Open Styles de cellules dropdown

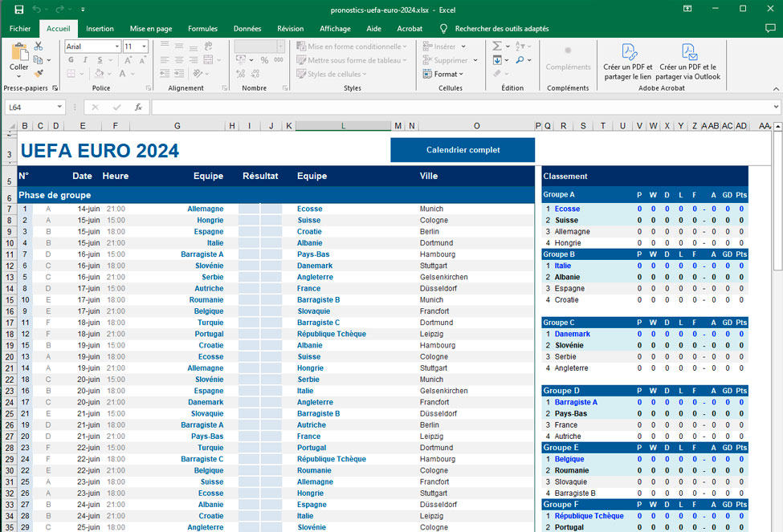point(332,74)
